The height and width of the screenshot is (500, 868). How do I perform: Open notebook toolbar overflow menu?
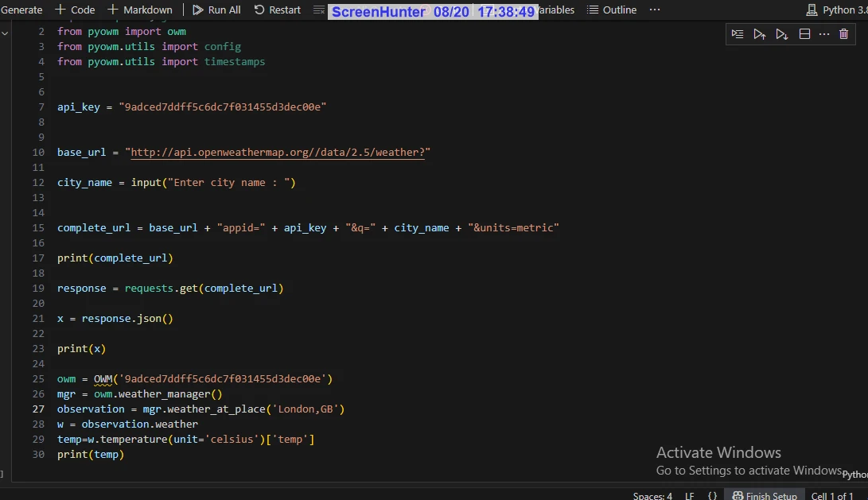pos(655,10)
